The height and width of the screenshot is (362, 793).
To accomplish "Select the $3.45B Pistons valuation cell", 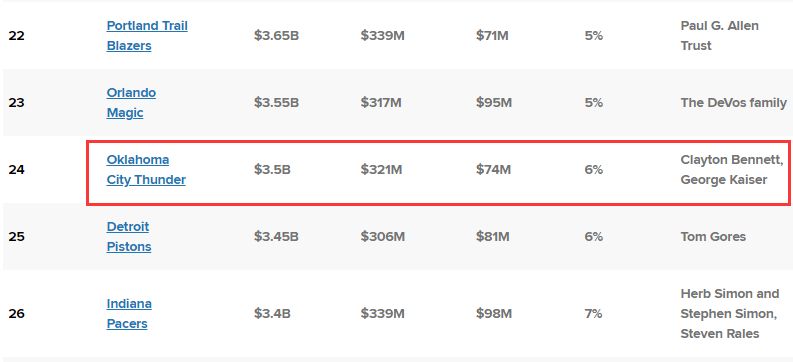I will [x=276, y=237].
